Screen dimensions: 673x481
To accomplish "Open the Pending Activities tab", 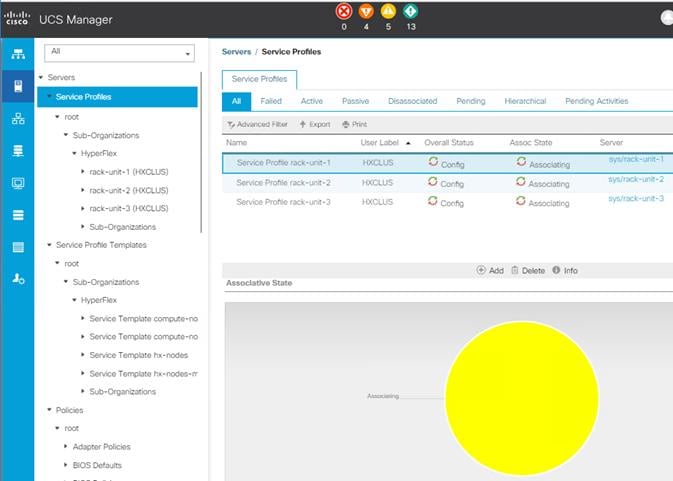I will pyautogui.click(x=596, y=101).
